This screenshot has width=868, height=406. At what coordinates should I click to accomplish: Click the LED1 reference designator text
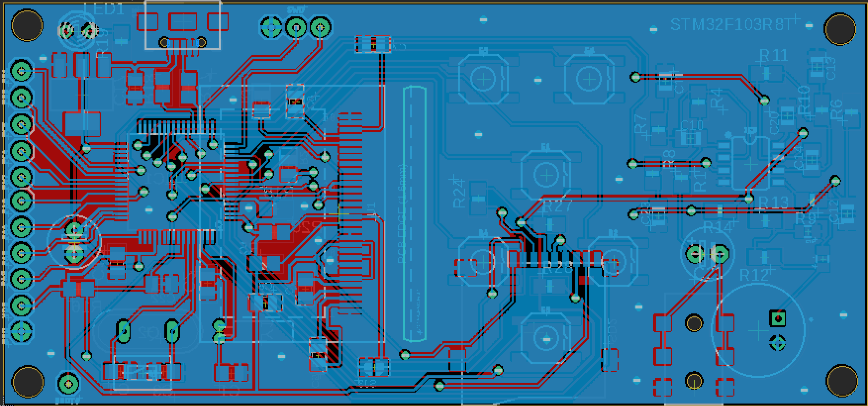point(104,8)
